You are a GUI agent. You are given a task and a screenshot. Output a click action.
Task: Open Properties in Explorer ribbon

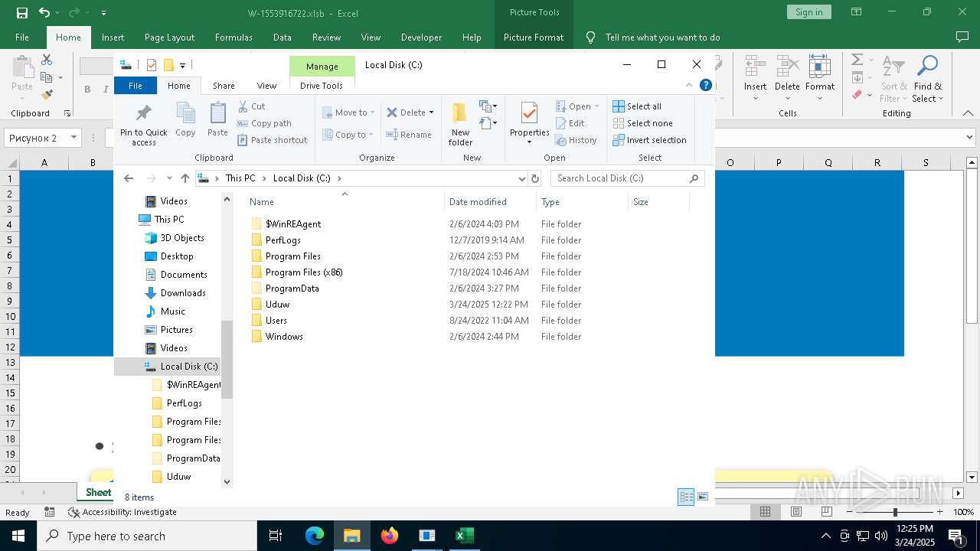point(530,123)
